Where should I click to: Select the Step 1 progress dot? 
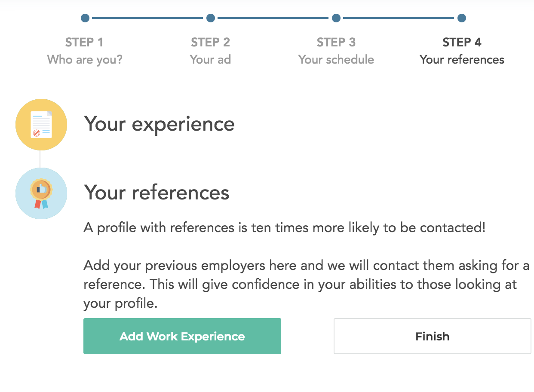[85, 18]
